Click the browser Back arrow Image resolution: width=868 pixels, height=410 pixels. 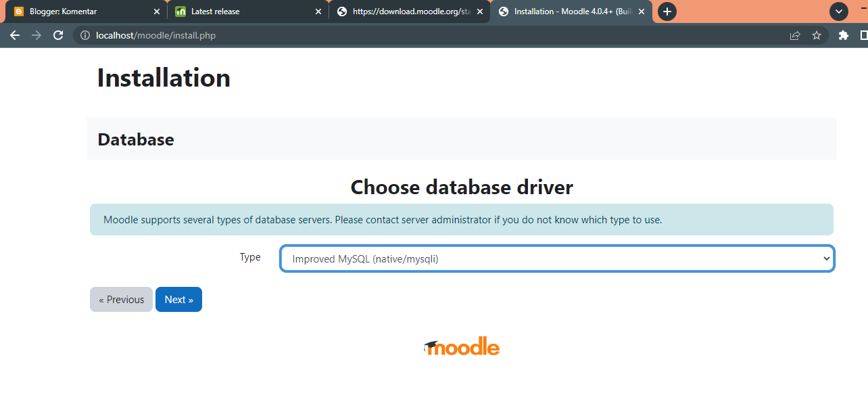(x=15, y=35)
